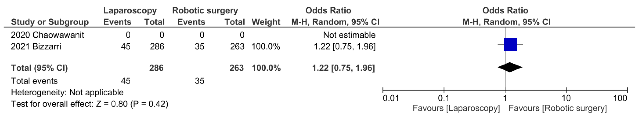Viewport: 644px width, 120px height.
Task: Click the Favours [Robotic surgery] axis label
Action: click(558, 108)
